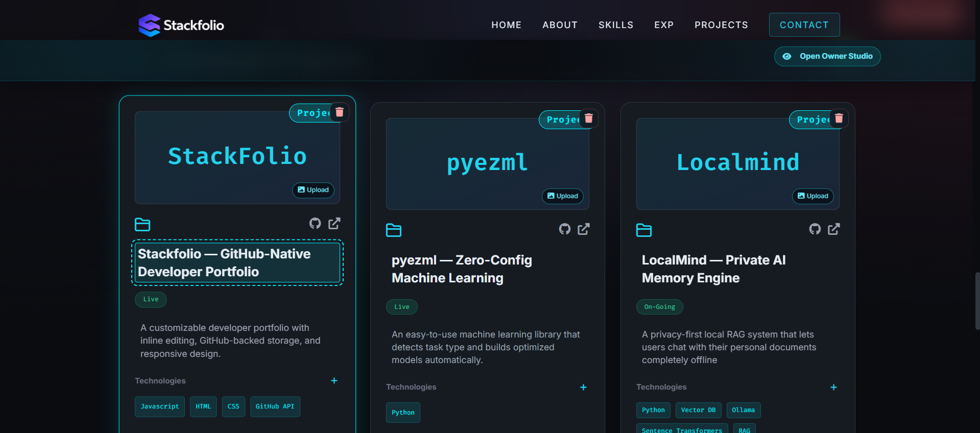Upload image for pyezml project
980x433 pixels.
(563, 196)
